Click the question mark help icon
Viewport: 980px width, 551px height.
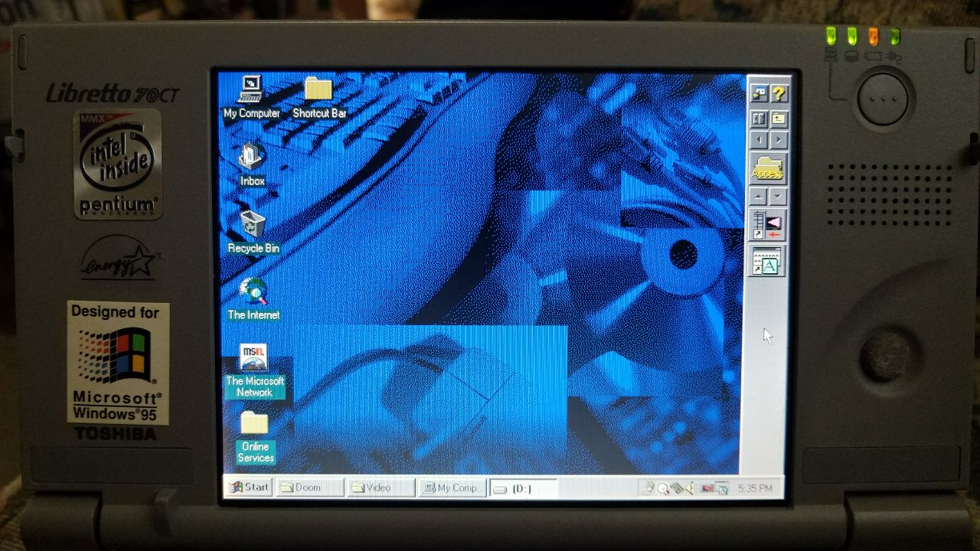tap(779, 93)
